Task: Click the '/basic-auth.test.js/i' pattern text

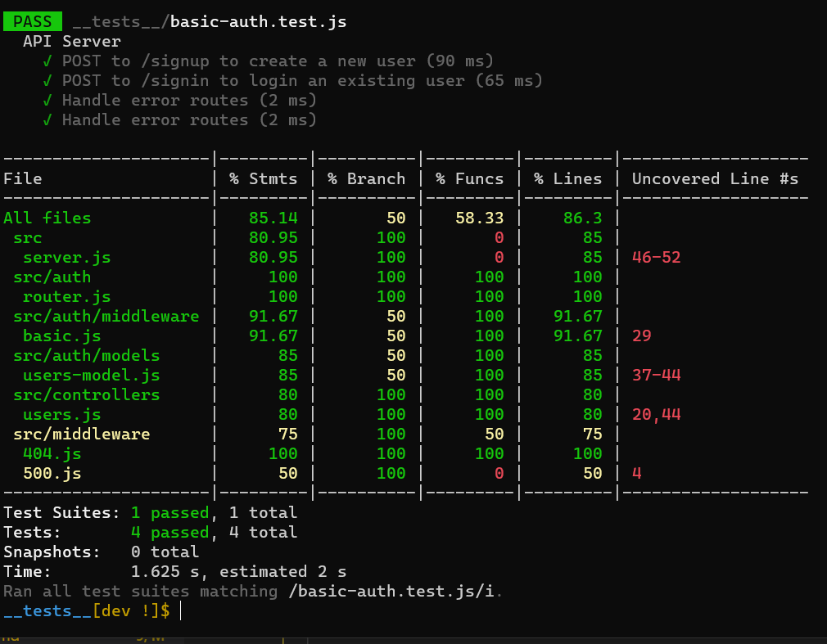Action: (391, 592)
